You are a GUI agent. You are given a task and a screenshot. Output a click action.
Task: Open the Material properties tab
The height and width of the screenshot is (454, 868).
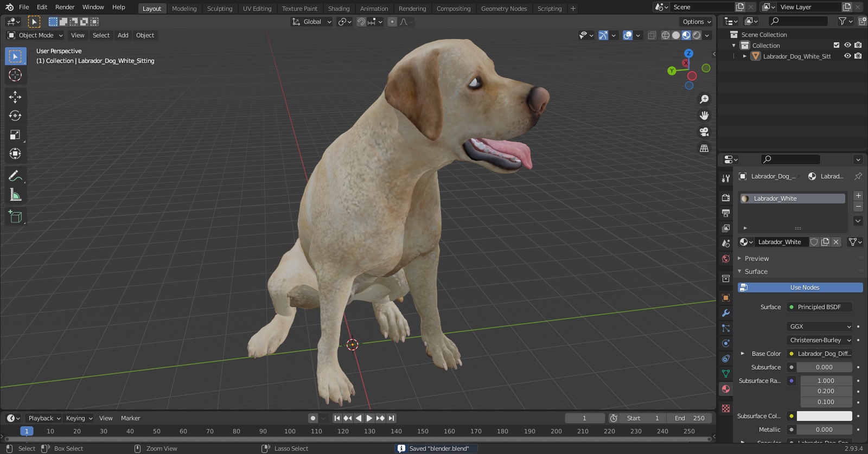pos(726,389)
